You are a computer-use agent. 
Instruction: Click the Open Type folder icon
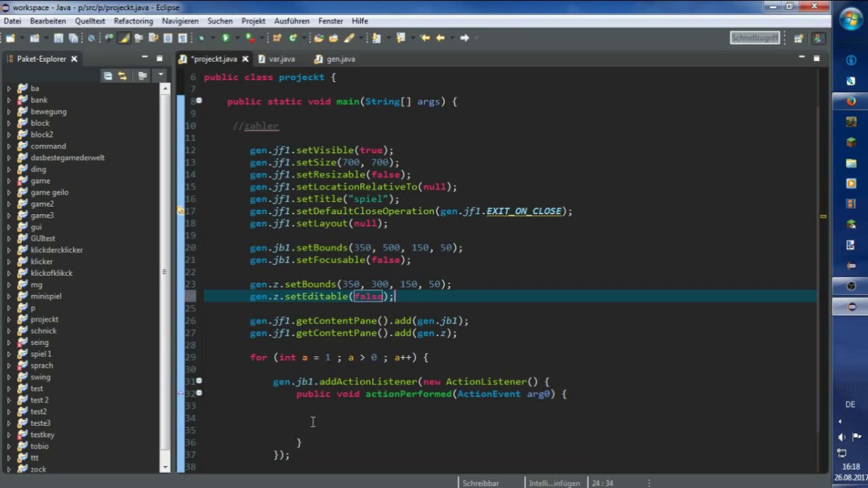(319, 38)
